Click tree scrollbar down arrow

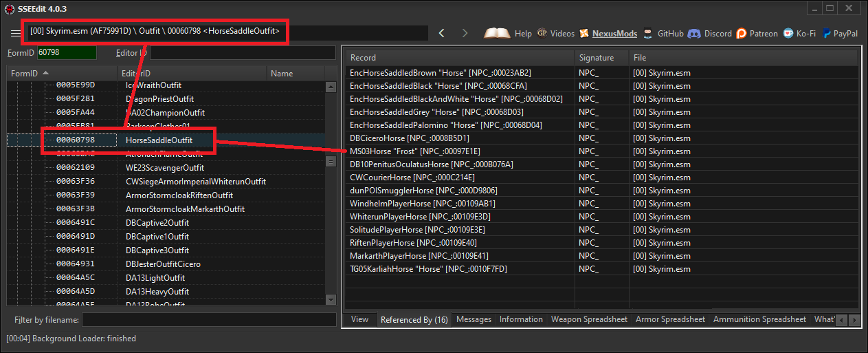pyautogui.click(x=331, y=299)
